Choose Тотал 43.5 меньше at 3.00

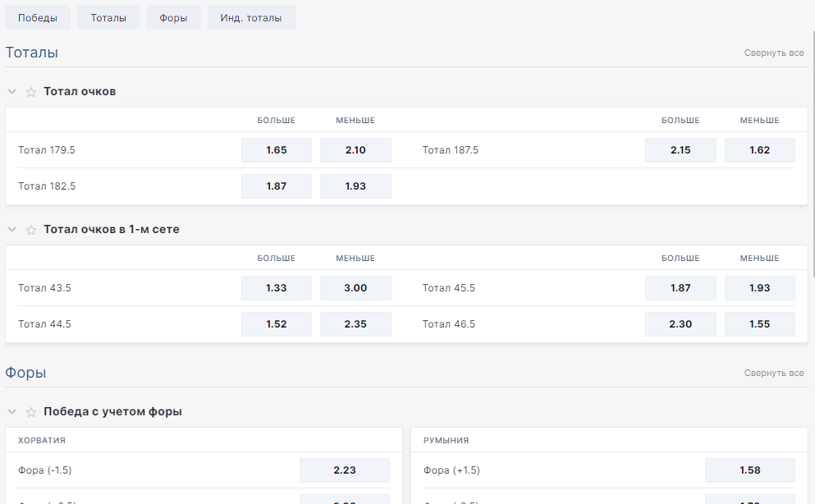[355, 288]
